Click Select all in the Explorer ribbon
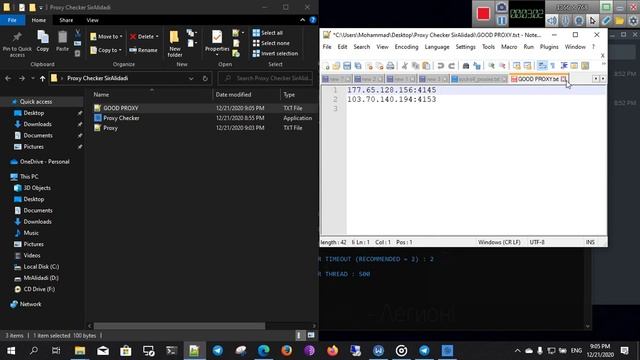Viewport: 640px width, 360px height. pos(268,33)
